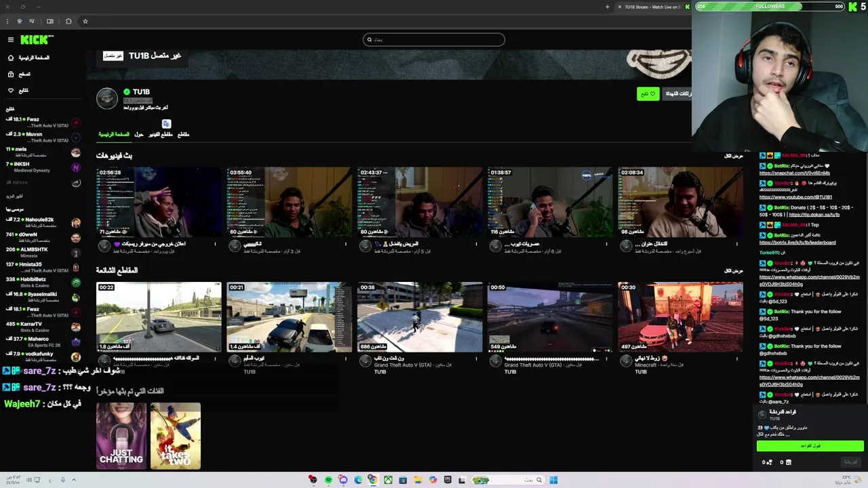Open the Home icon in the sidebar

10,58
